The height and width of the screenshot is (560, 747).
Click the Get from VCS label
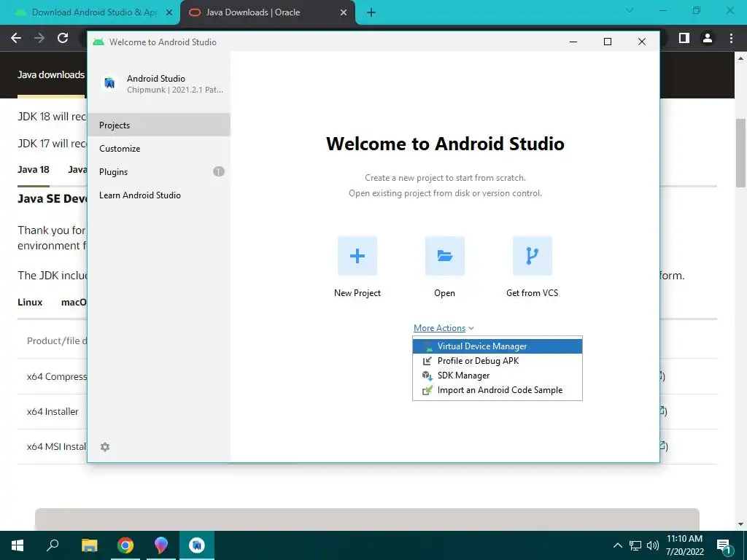point(532,293)
